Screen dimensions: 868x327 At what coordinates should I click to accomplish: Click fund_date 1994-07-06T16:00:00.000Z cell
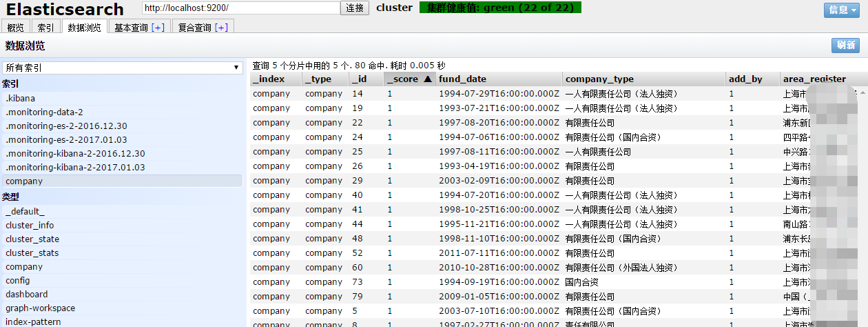(499, 137)
